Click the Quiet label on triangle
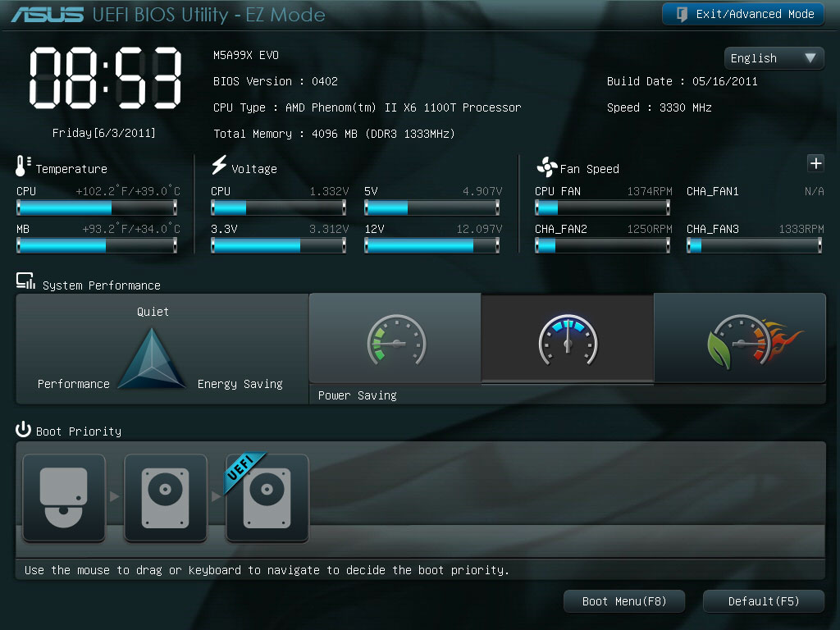Image resolution: width=840 pixels, height=630 pixels. pos(153,312)
